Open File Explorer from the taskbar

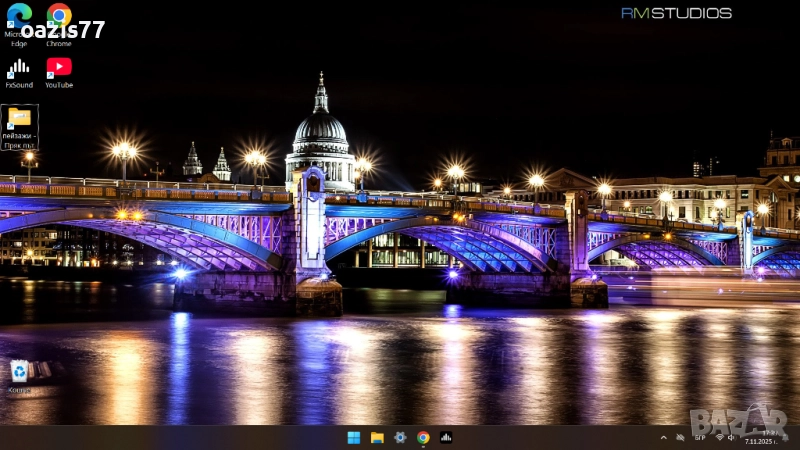point(377,437)
